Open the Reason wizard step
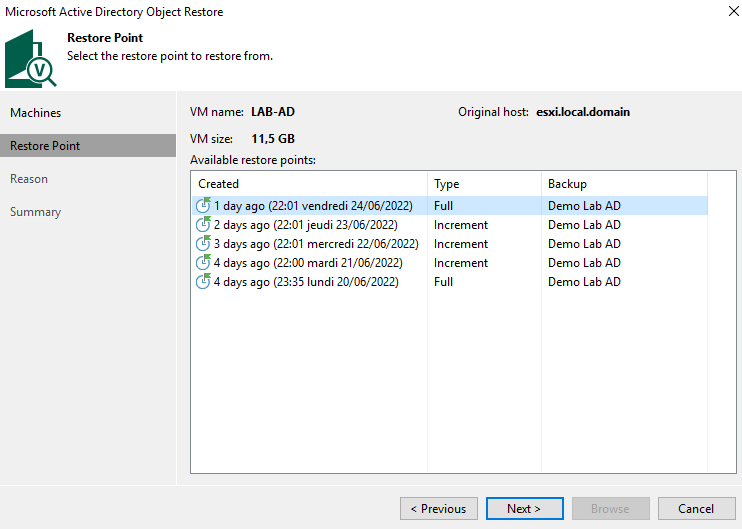742x529 pixels. [x=29, y=179]
